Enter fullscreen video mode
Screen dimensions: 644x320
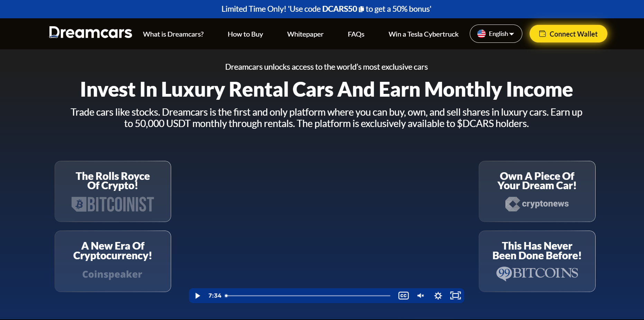point(455,295)
